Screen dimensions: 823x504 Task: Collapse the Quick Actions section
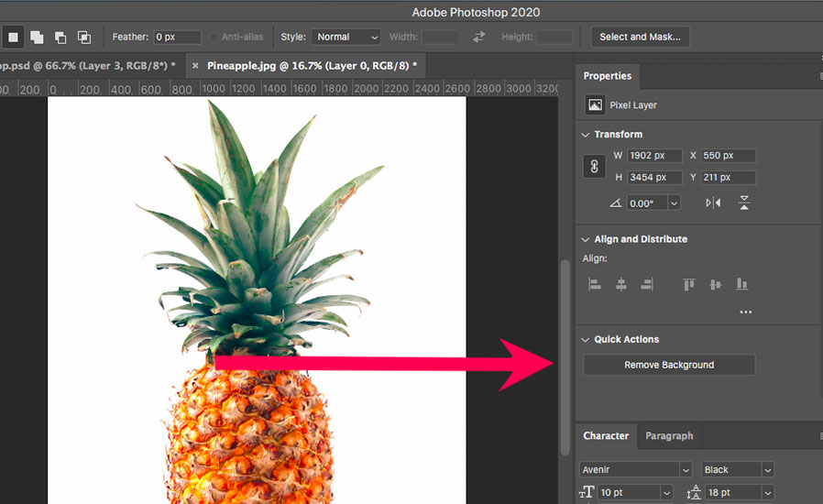pyautogui.click(x=586, y=340)
